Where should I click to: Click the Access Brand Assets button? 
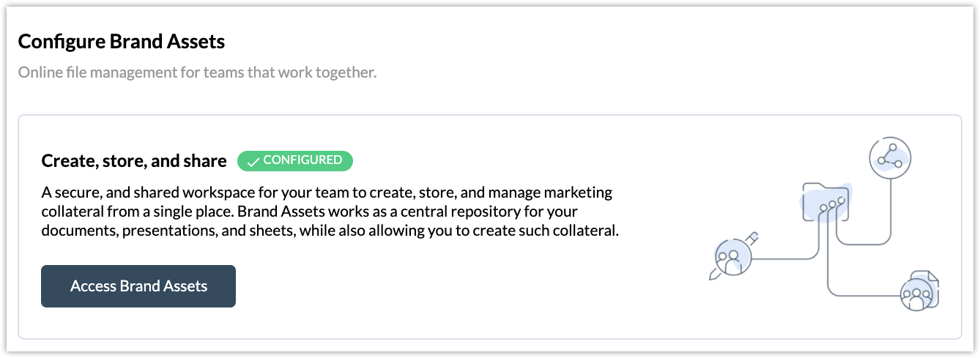pos(138,286)
